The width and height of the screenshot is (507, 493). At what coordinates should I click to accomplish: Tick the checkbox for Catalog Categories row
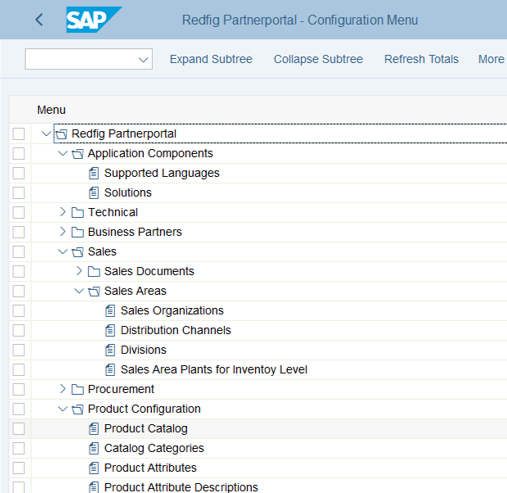pos(19,448)
